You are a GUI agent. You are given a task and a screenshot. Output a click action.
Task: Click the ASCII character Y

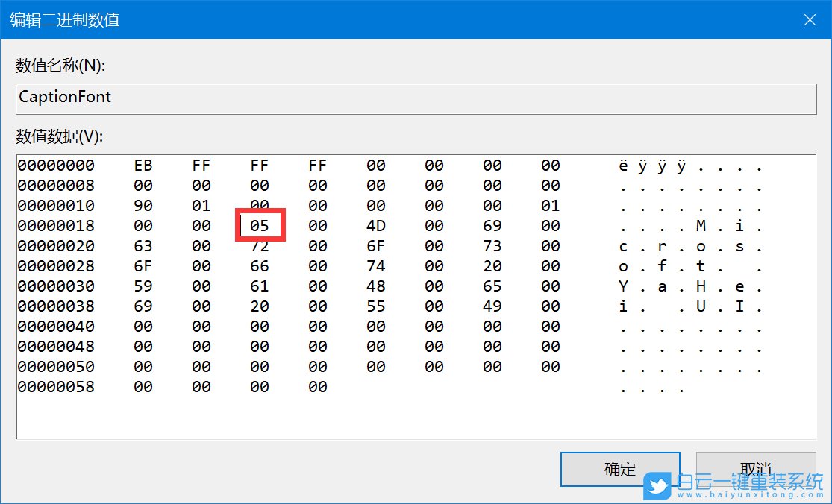[x=623, y=286]
